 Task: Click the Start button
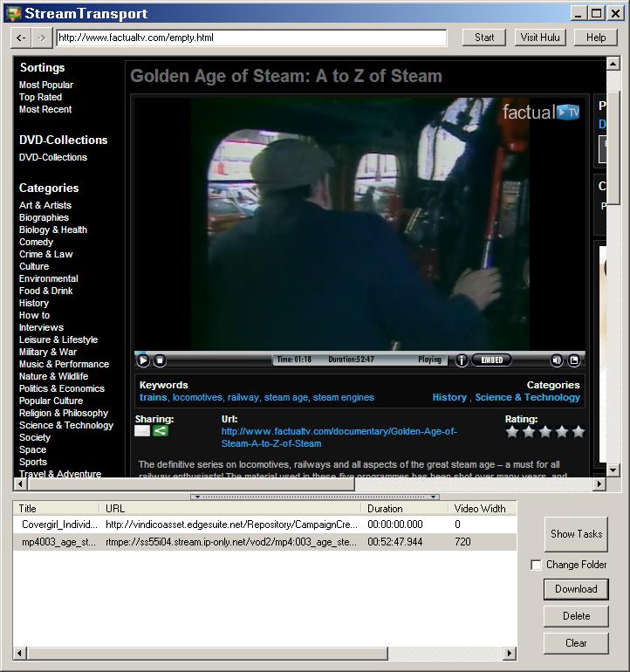coord(484,38)
